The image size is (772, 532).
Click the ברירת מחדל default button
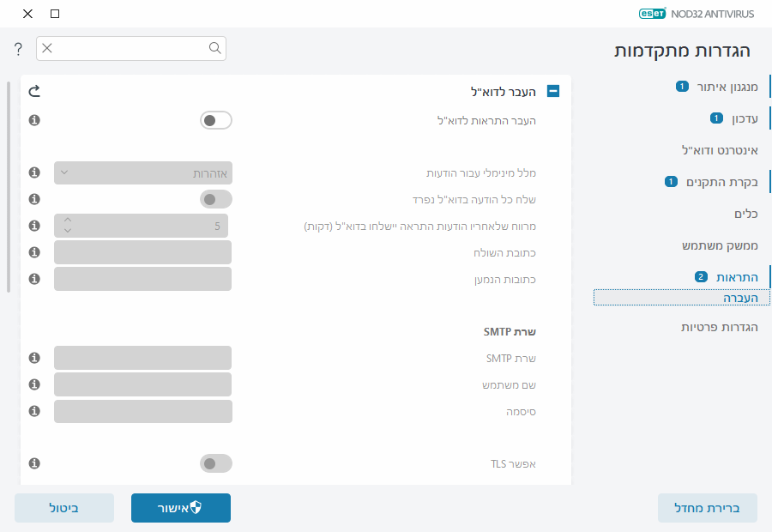tap(708, 507)
